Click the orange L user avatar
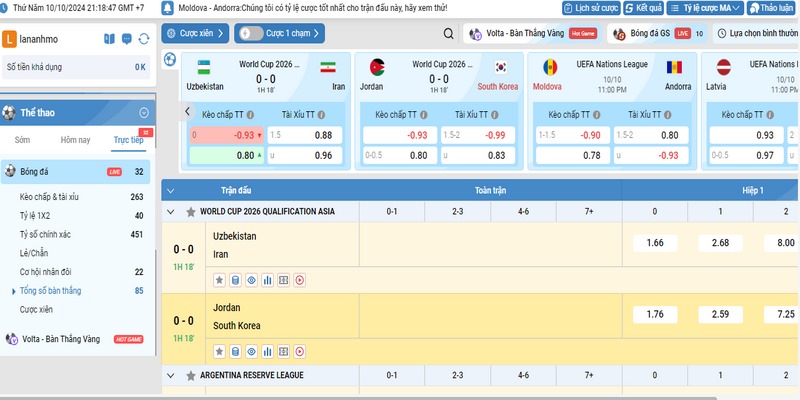800x400 pixels. (x=9, y=39)
